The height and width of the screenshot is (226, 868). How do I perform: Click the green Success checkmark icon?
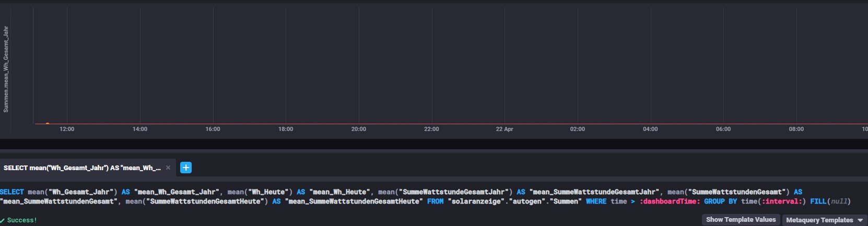click(3, 220)
